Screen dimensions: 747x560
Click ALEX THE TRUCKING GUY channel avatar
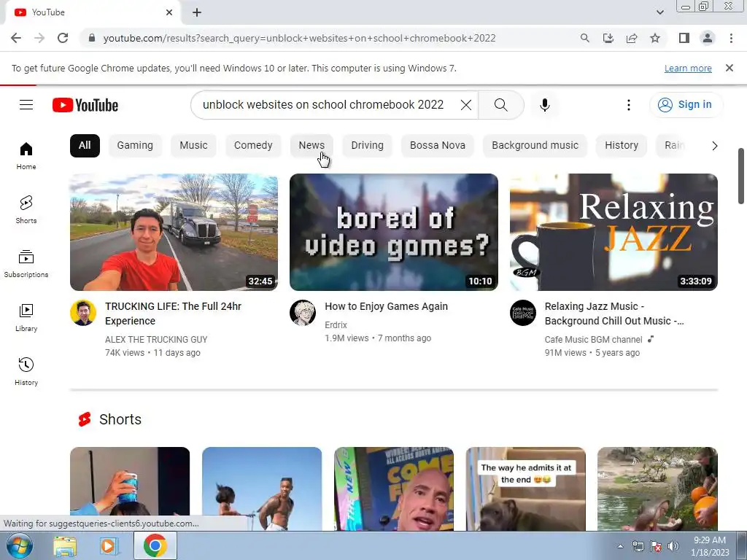pyautogui.click(x=83, y=313)
